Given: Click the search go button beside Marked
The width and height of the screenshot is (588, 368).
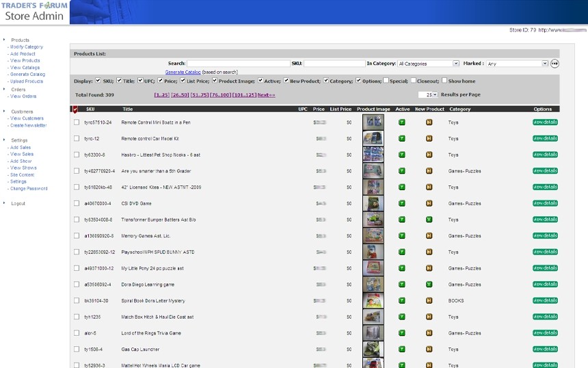Looking at the screenshot, I should click(554, 64).
